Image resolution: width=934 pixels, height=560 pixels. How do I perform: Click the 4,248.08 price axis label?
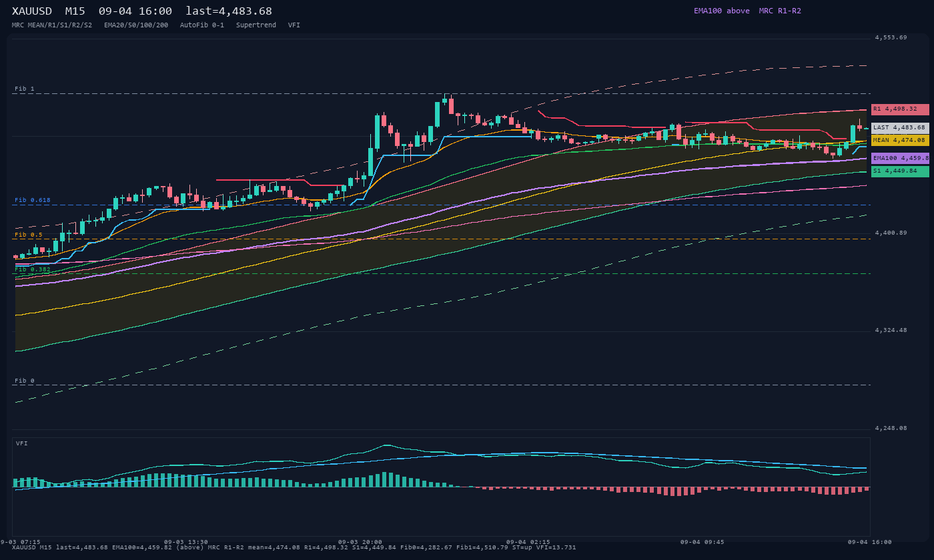tap(891, 428)
